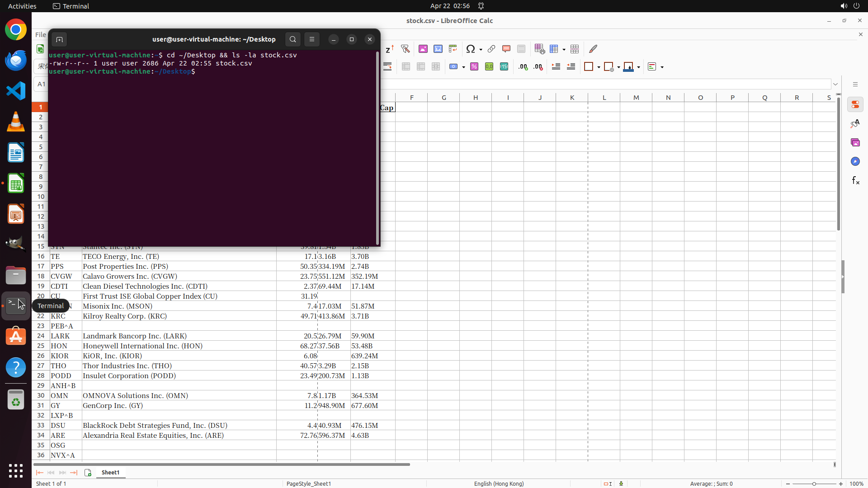Expand the special character dropdown
The image size is (868, 488).
click(x=481, y=49)
